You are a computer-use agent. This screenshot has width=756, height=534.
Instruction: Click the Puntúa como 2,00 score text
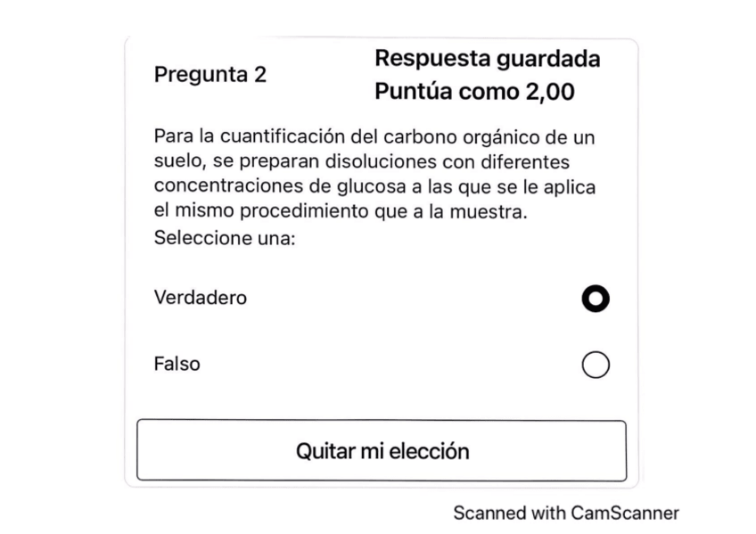[x=474, y=92]
